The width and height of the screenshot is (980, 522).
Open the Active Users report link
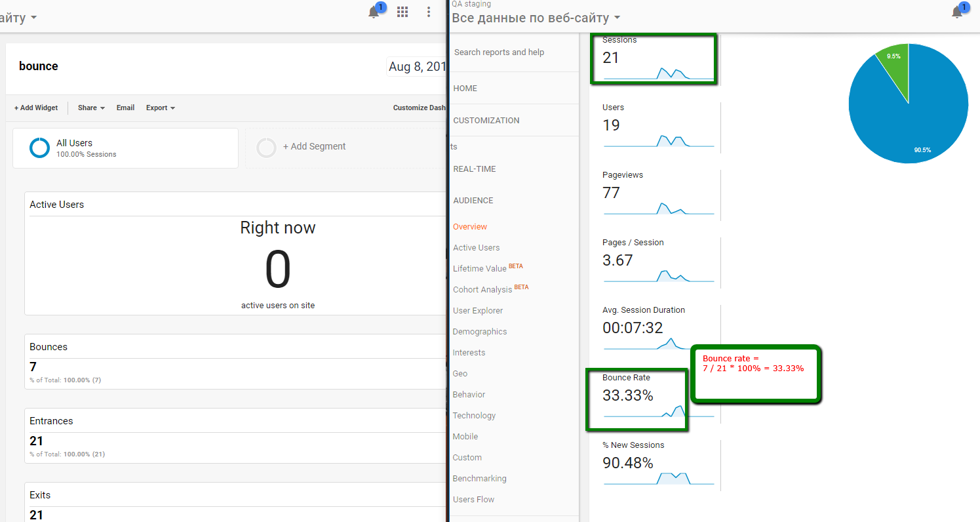point(476,248)
